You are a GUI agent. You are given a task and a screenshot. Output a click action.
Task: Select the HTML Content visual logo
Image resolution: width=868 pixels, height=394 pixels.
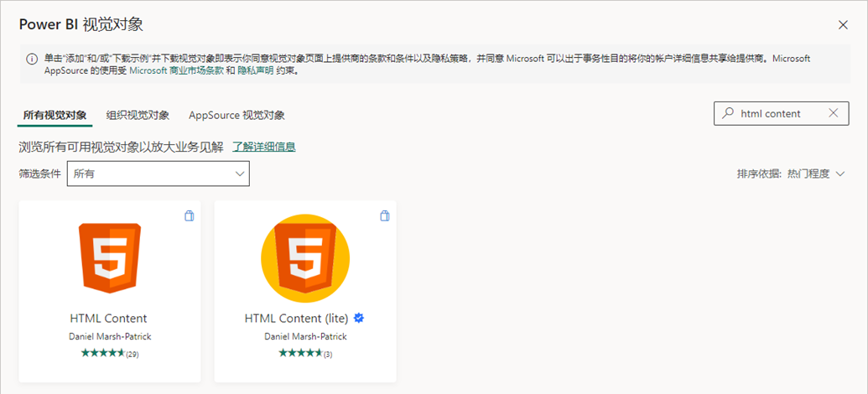(110, 258)
